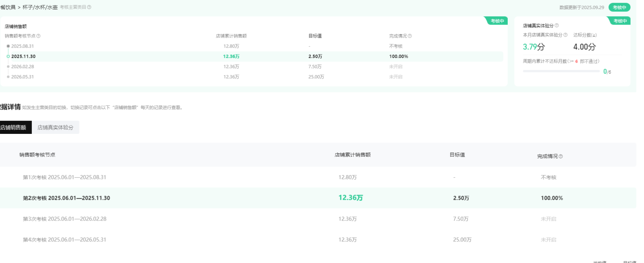
Task: Click help icon beside 完成情况 in details table header
Action: (x=561, y=157)
